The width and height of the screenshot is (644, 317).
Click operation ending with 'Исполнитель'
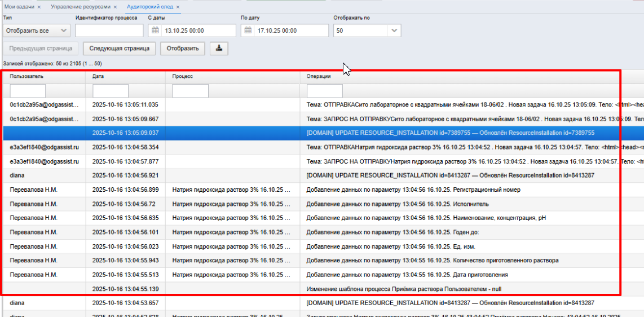(x=398, y=204)
